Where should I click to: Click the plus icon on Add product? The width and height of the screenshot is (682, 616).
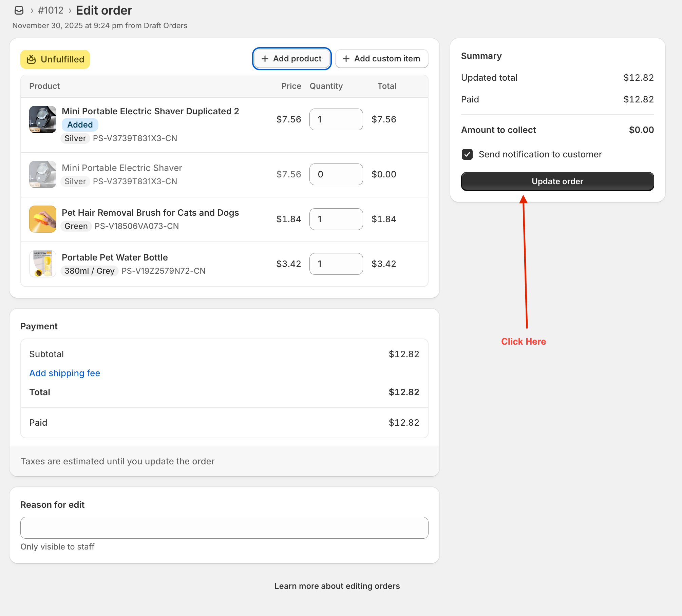point(265,59)
